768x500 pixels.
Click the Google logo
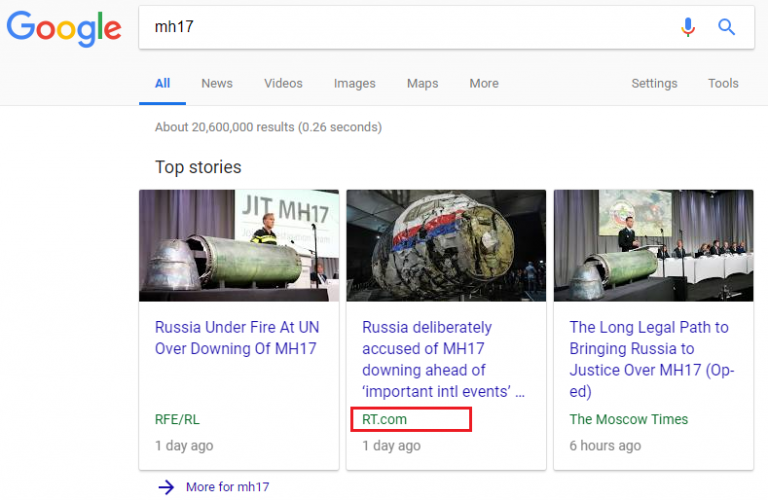64,29
